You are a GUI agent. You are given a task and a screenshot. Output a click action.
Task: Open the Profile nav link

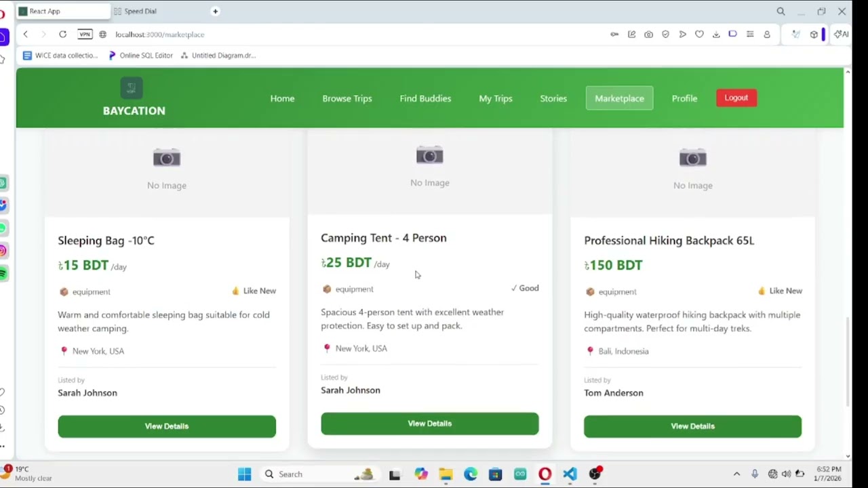tap(684, 98)
